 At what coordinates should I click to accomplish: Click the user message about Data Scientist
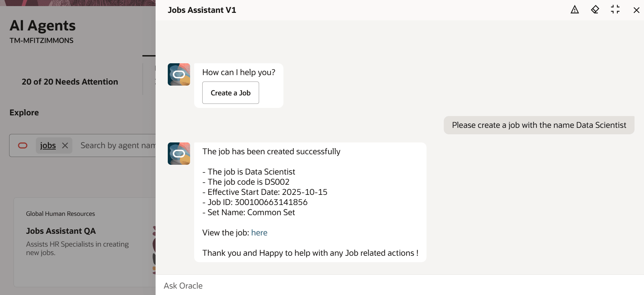pyautogui.click(x=539, y=125)
